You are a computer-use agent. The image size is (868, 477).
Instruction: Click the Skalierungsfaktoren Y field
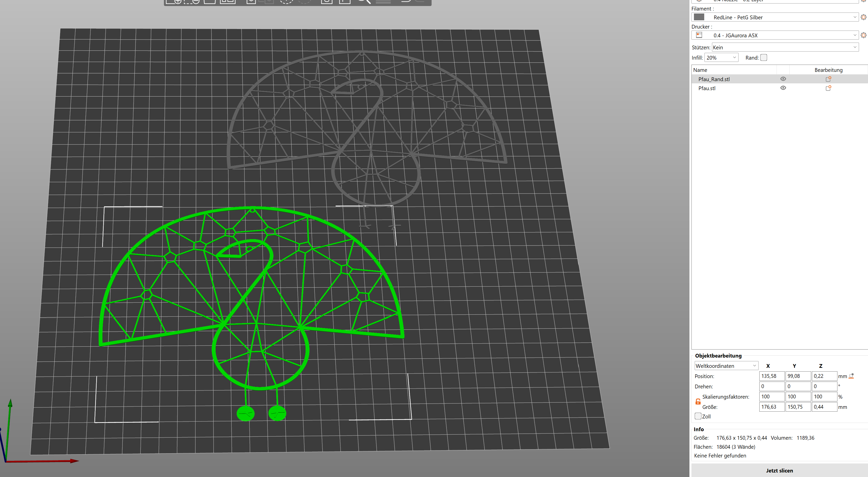798,396
